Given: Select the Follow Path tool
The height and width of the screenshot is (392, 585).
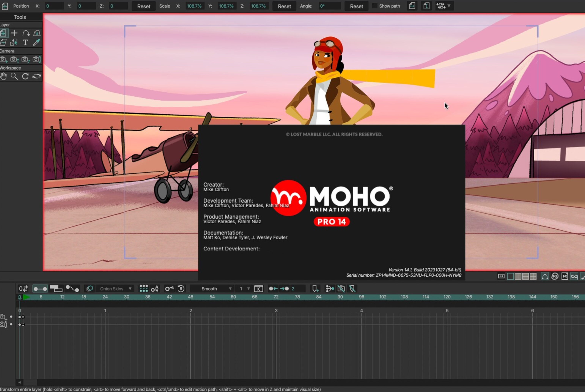Looking at the screenshot, I should click(26, 33).
